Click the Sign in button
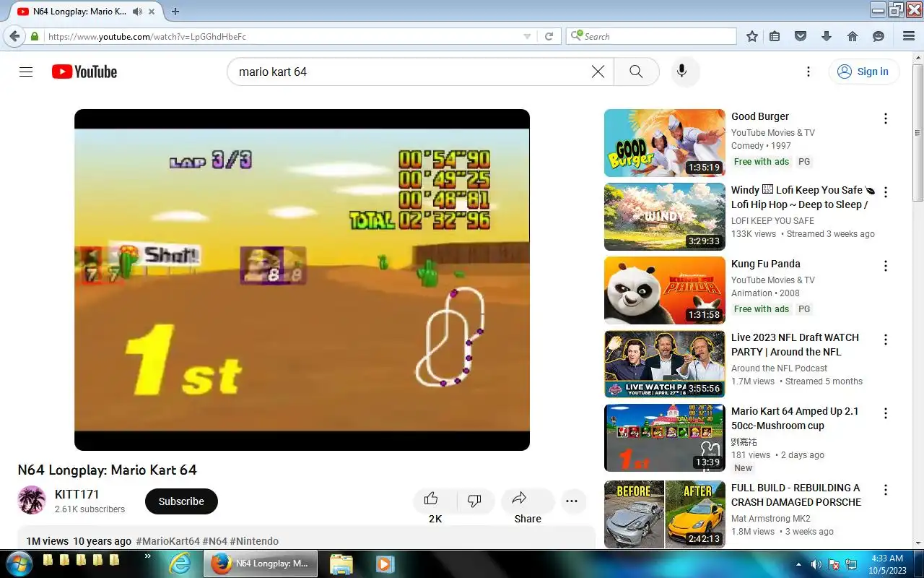 (863, 72)
